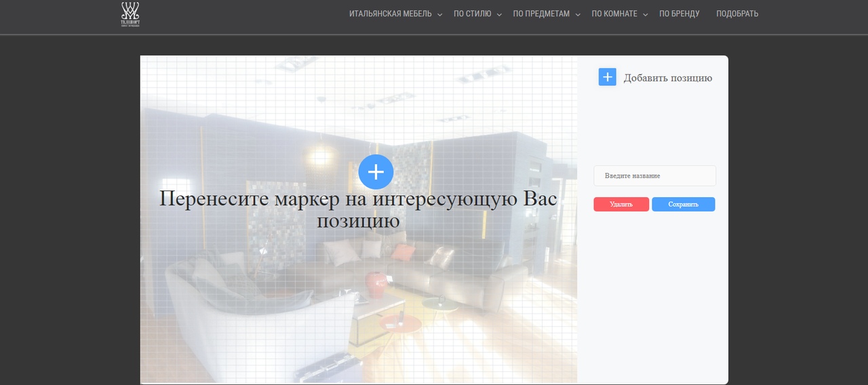Go to the По бренду page
The image size is (868, 385).
[x=679, y=14]
